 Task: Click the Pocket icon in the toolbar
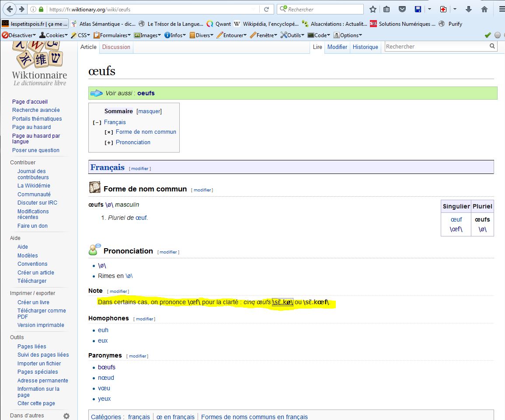click(x=402, y=9)
